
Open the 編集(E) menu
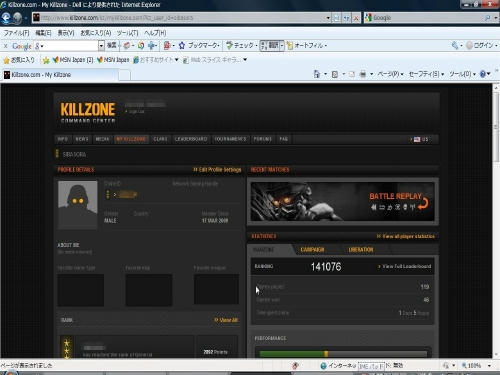coord(43,33)
